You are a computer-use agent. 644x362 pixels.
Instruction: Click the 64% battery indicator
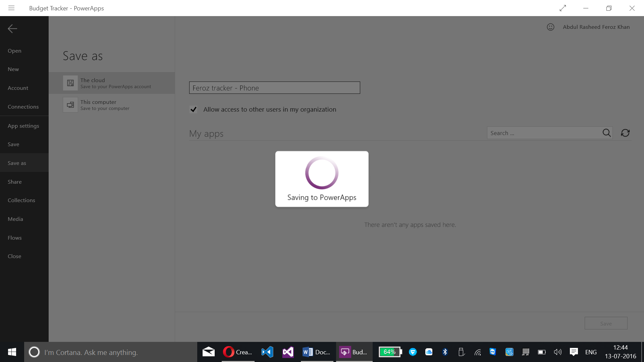390,352
